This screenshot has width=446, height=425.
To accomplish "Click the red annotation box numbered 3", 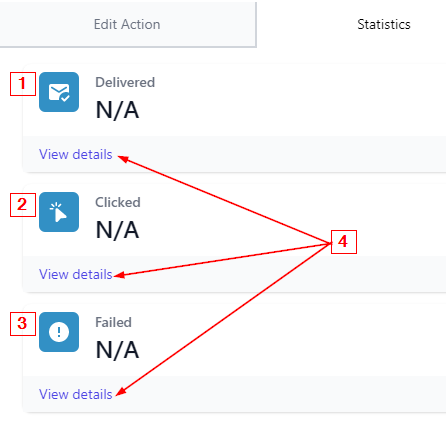I will [x=23, y=324].
